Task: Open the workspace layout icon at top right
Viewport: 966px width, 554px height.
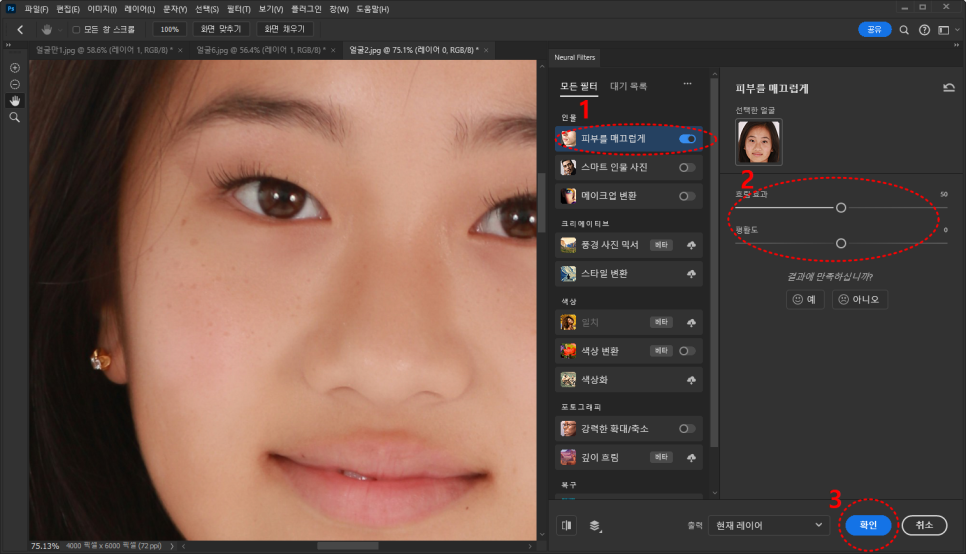Action: click(943, 30)
